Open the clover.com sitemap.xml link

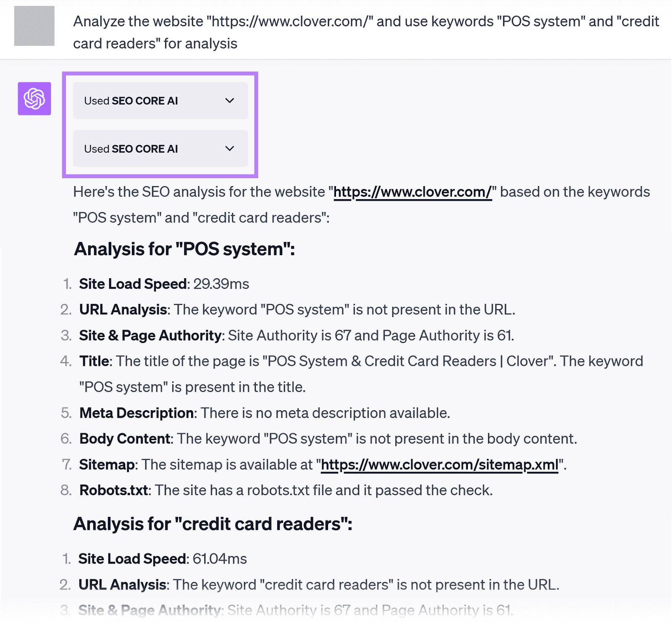click(439, 465)
